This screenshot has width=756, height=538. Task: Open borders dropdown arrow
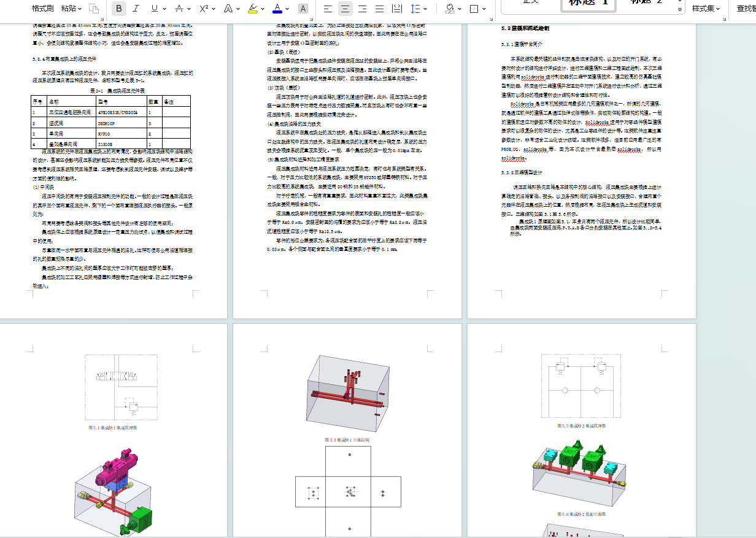(484, 9)
